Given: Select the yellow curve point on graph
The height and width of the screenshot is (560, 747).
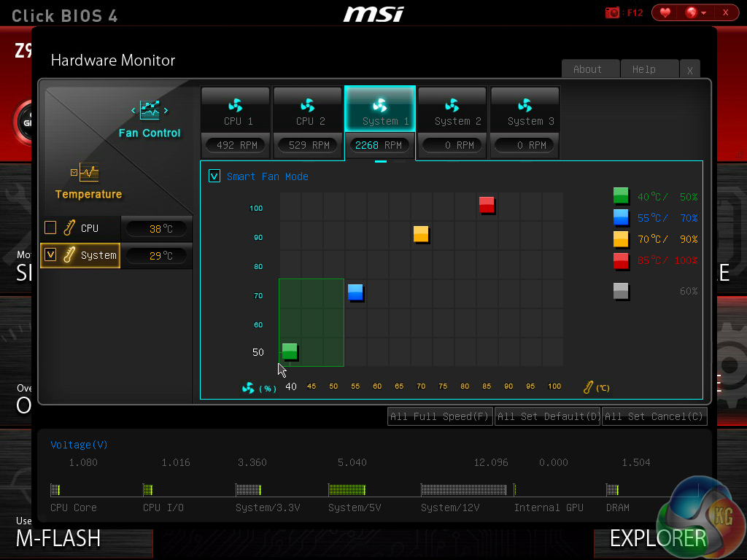Looking at the screenshot, I should 421,234.
